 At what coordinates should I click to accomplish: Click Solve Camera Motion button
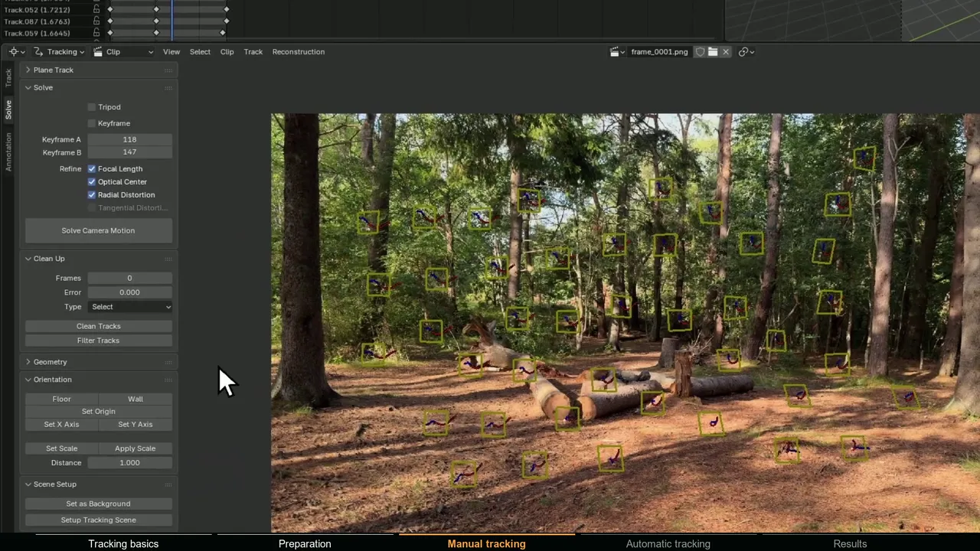98,230
